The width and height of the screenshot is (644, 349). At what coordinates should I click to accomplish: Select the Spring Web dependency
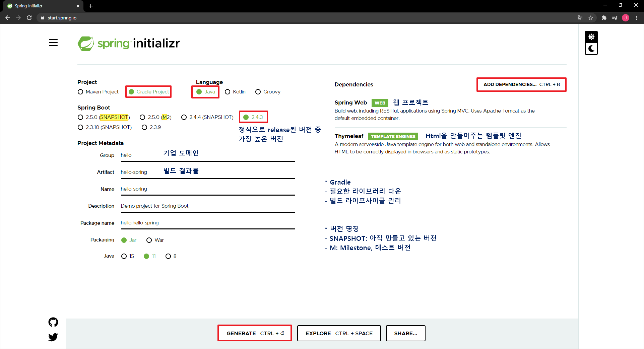pos(450,111)
